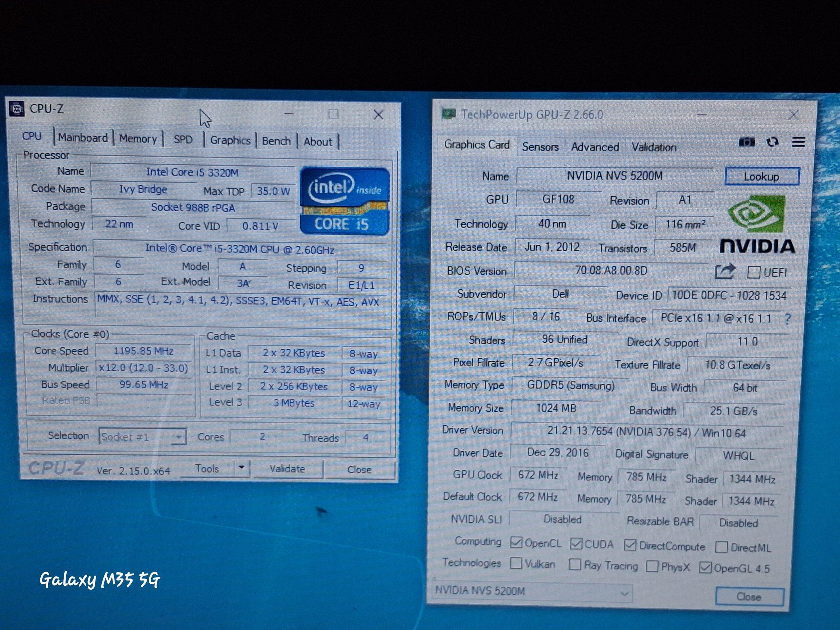Close the CPU-Z window with X
The width and height of the screenshot is (840, 630).
click(378, 114)
